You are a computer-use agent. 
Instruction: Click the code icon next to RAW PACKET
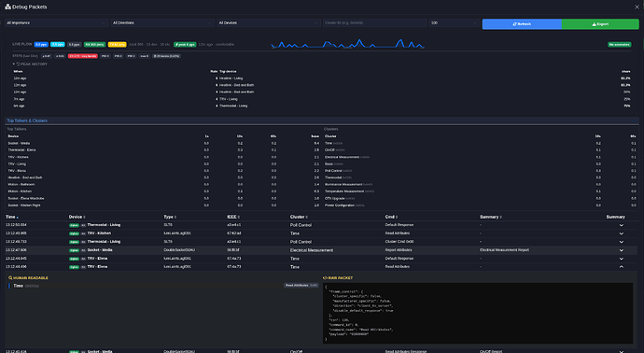click(325, 277)
